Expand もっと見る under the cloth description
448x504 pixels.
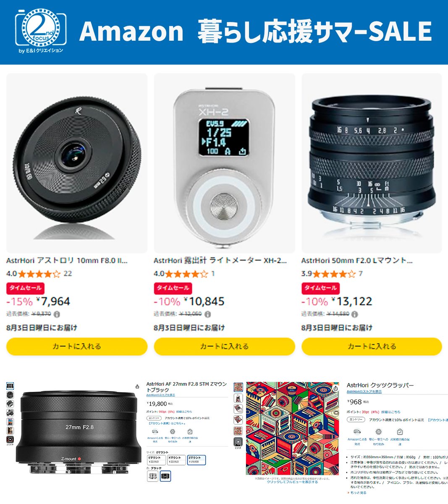(x=358, y=493)
